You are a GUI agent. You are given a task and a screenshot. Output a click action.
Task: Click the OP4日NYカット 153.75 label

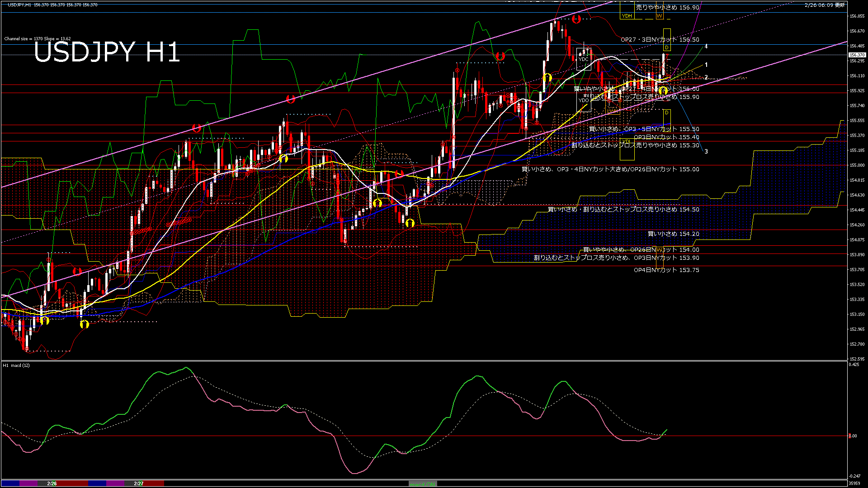coord(666,270)
